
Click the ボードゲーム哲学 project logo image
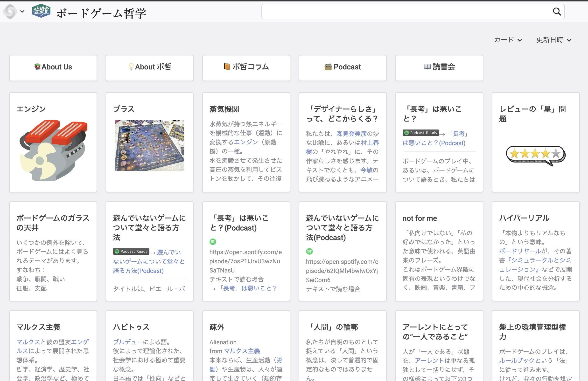tap(41, 11)
